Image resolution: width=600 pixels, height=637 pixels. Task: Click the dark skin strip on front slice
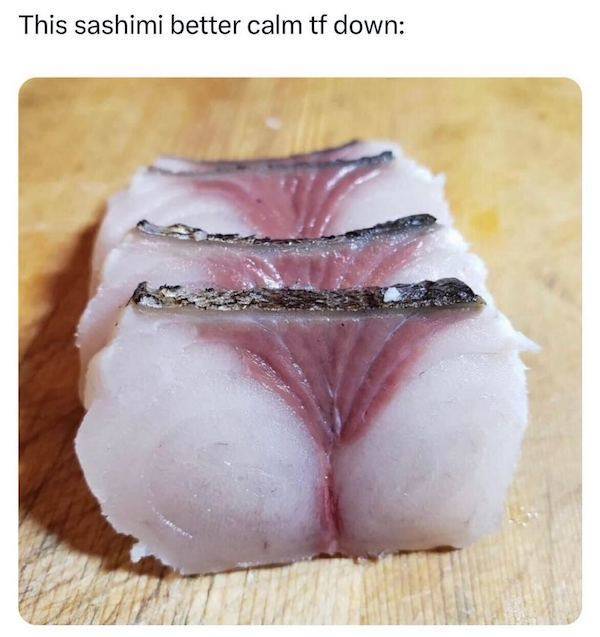pyautogui.click(x=307, y=297)
